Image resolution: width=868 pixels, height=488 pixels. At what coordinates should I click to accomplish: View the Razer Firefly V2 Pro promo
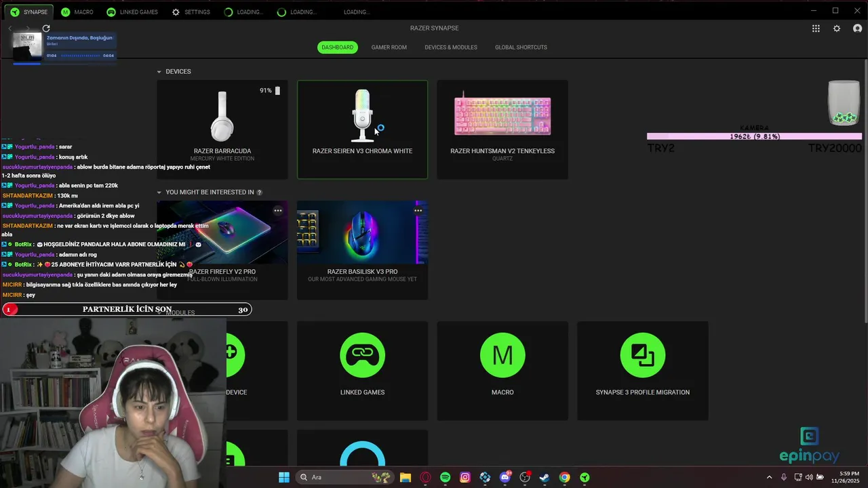(x=222, y=250)
